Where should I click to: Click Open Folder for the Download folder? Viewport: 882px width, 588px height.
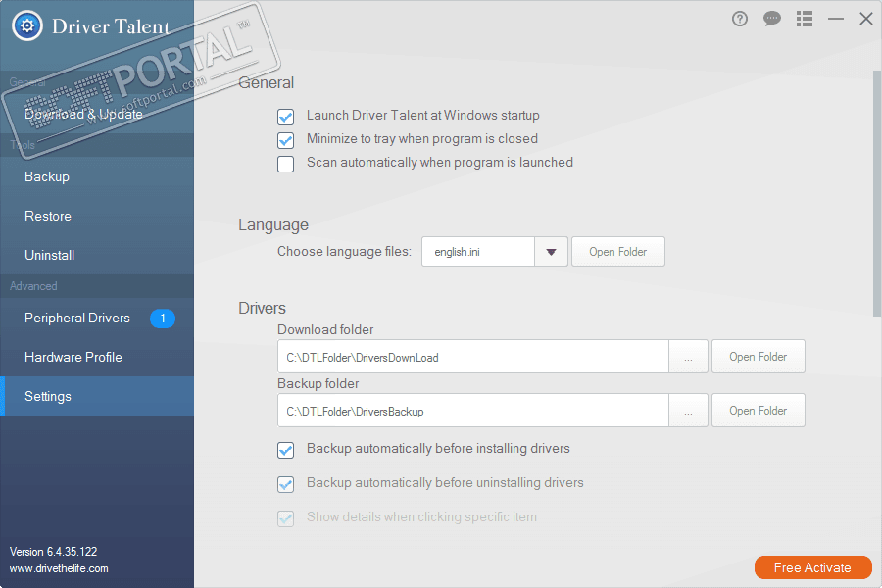pos(759,356)
